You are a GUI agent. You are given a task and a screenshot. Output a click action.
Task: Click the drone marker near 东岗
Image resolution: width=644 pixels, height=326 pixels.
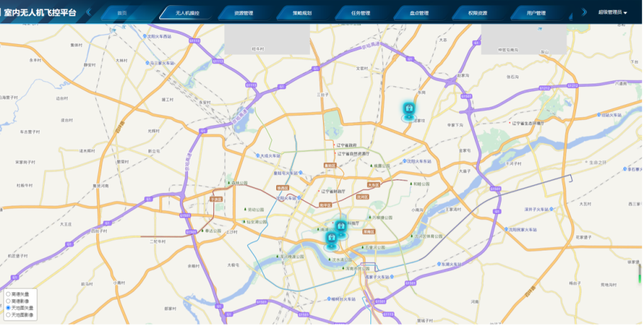point(409,111)
